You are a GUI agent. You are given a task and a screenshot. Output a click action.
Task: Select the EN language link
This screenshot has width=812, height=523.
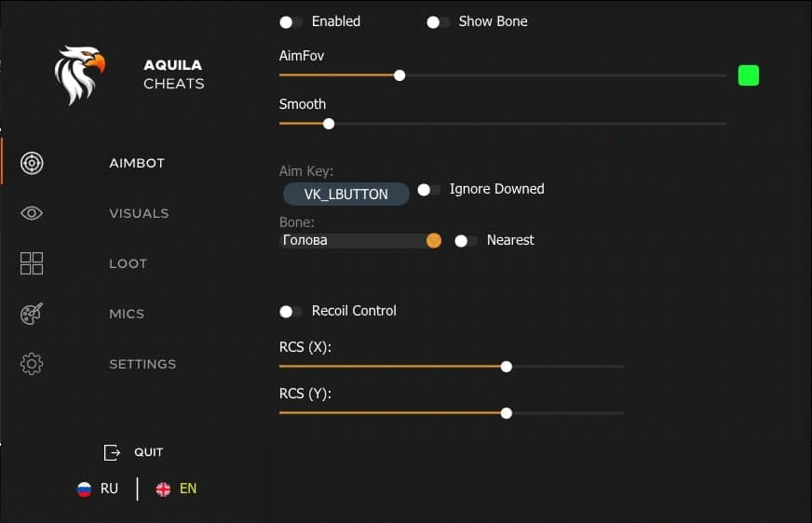tap(188, 489)
